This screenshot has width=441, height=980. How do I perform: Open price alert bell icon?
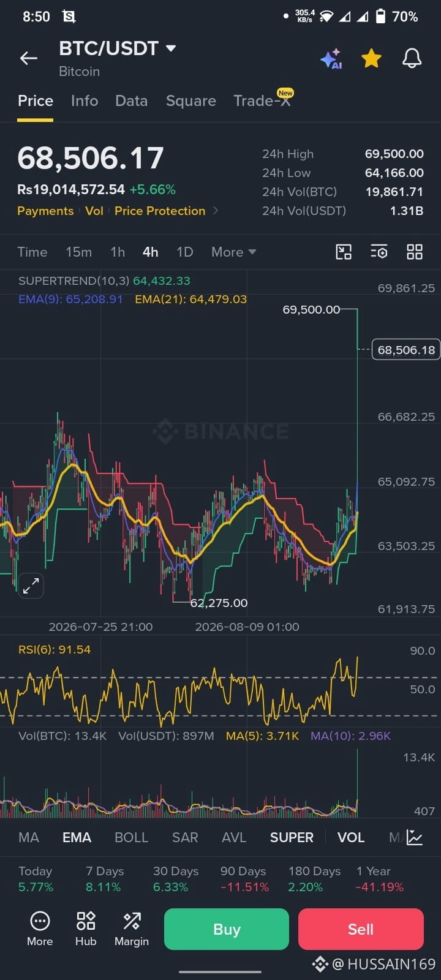click(412, 59)
